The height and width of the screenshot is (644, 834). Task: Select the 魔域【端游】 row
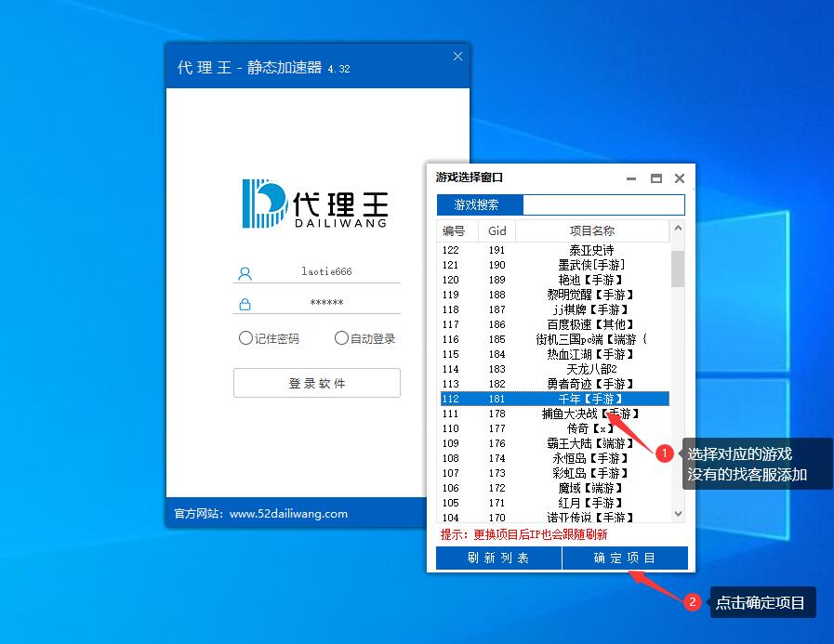555,488
